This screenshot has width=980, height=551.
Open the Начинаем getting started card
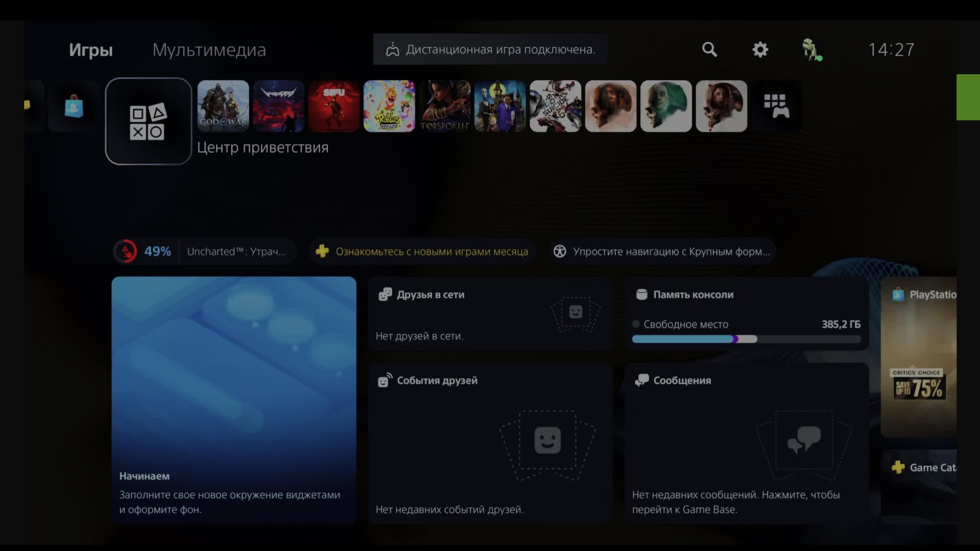click(x=234, y=400)
